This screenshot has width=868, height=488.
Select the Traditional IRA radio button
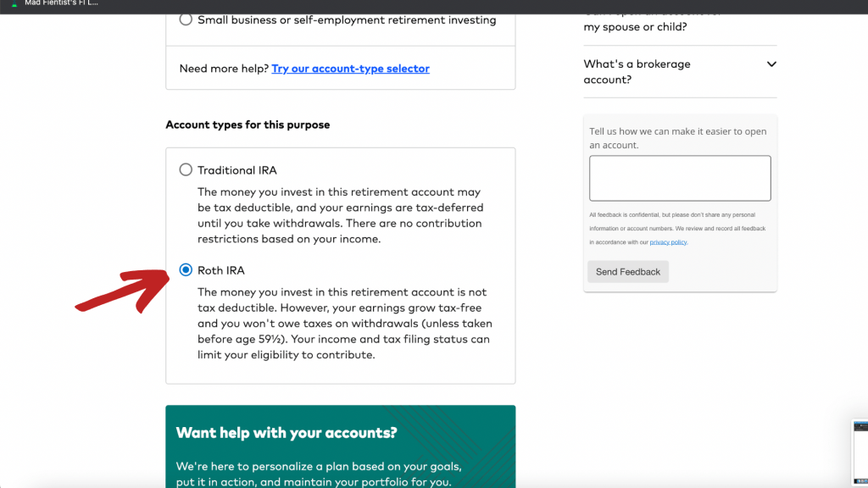coord(186,170)
